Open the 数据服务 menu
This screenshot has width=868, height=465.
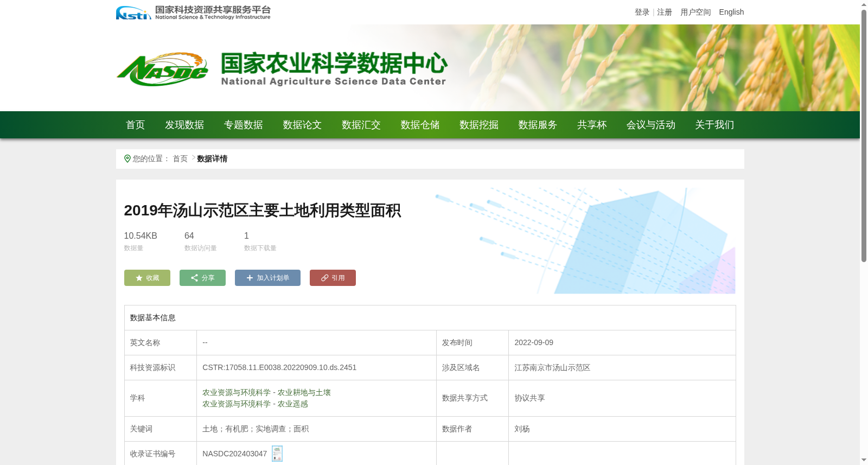pyautogui.click(x=538, y=125)
